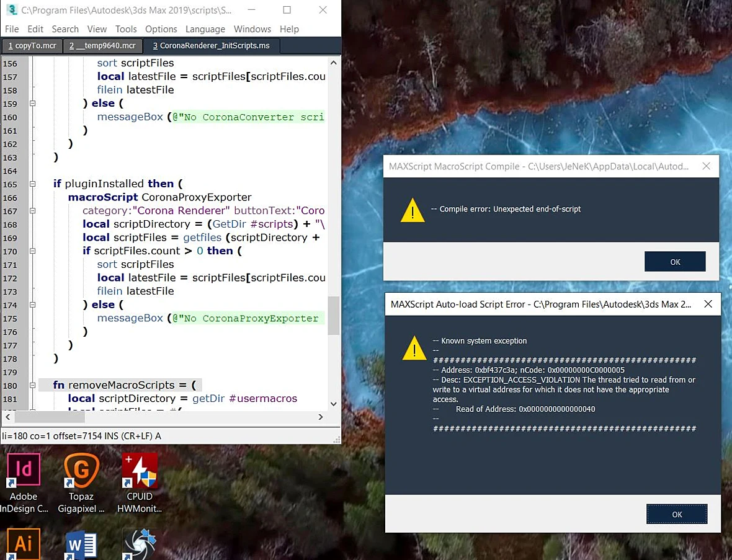The height and width of the screenshot is (560, 732).
Task: Collapse the fold marker at line 170
Action: 33,251
